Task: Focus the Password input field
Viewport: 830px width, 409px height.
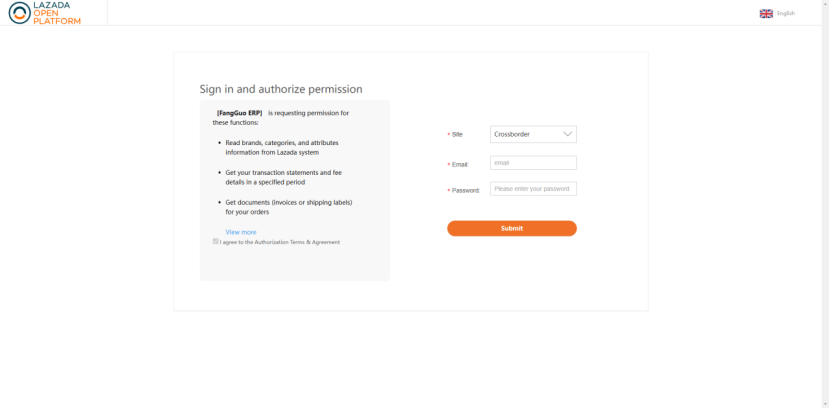Action: [533, 189]
